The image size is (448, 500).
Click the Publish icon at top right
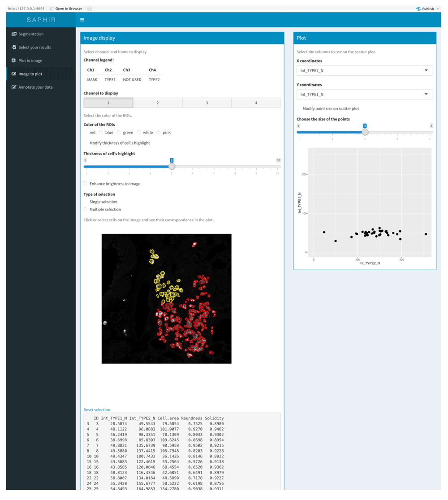click(418, 9)
